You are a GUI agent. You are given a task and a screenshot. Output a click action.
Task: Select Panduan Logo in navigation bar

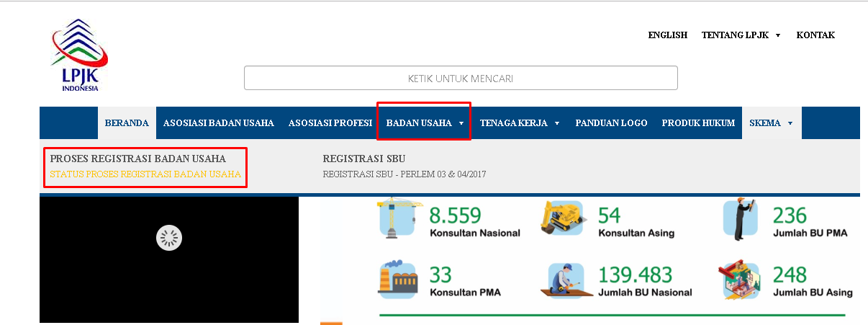tap(611, 123)
